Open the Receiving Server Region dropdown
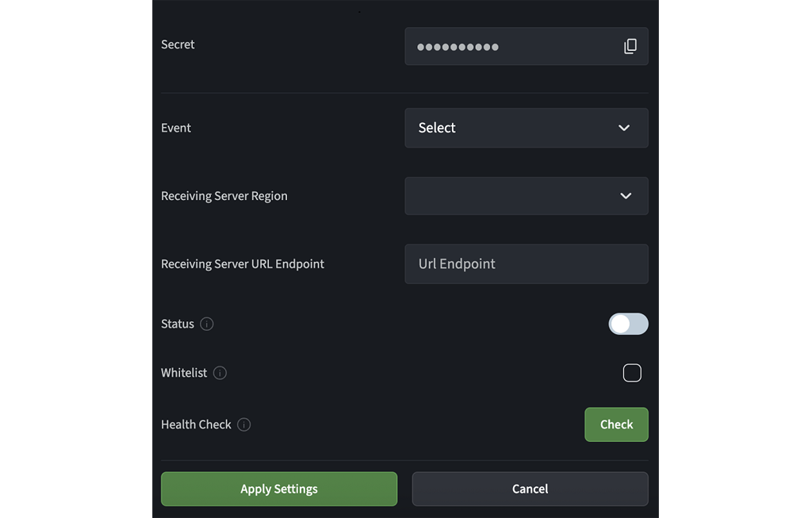 click(527, 196)
